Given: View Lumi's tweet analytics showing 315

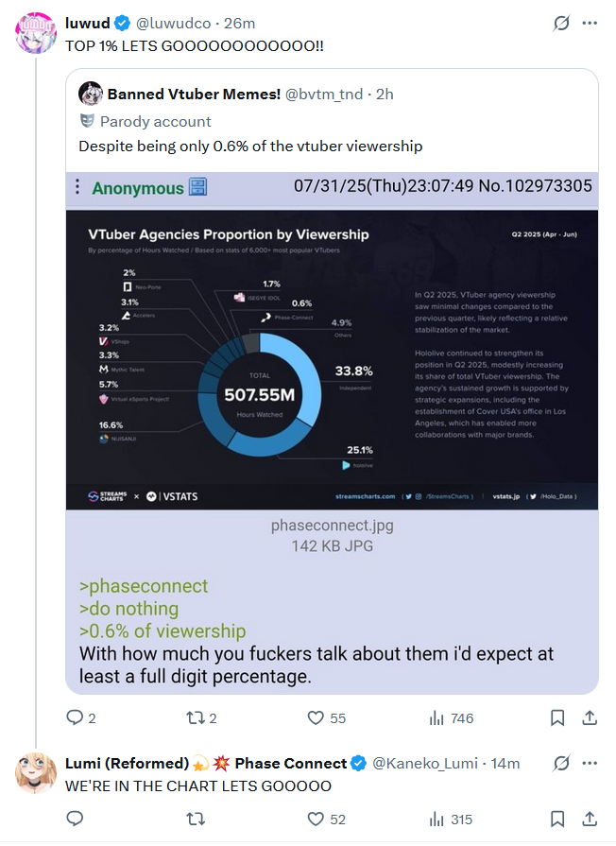Looking at the screenshot, I should (451, 819).
